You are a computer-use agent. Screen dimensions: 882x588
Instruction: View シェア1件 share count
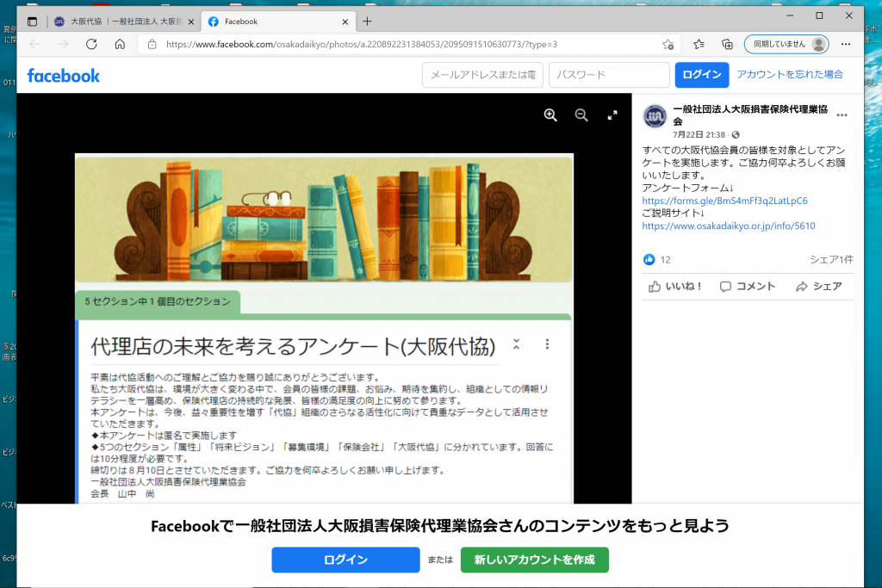coord(831,259)
